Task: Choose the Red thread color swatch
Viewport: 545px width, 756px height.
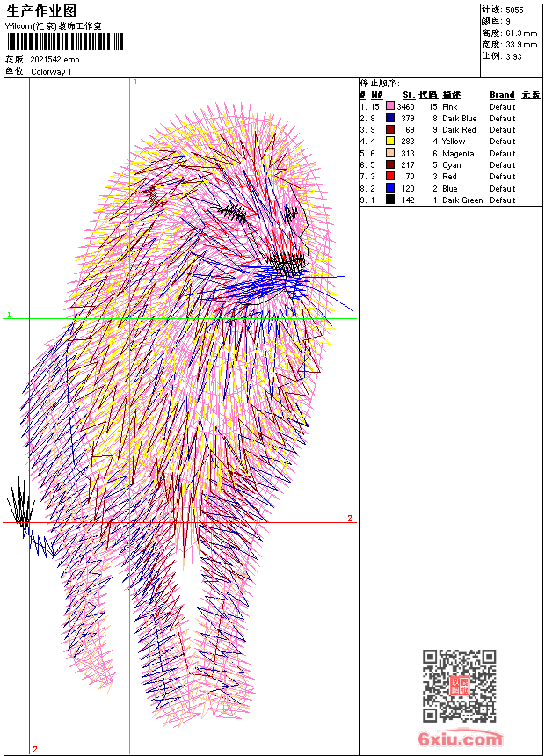Action: (390, 176)
